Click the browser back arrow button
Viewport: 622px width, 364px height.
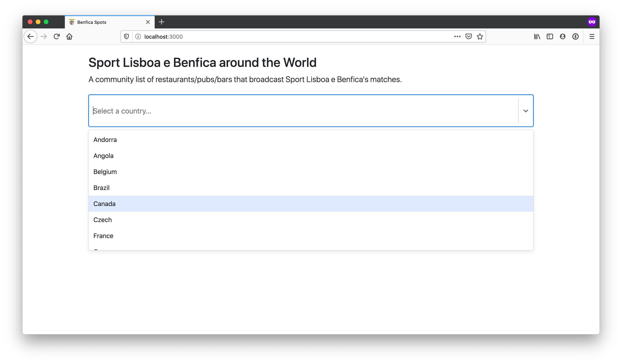[30, 36]
